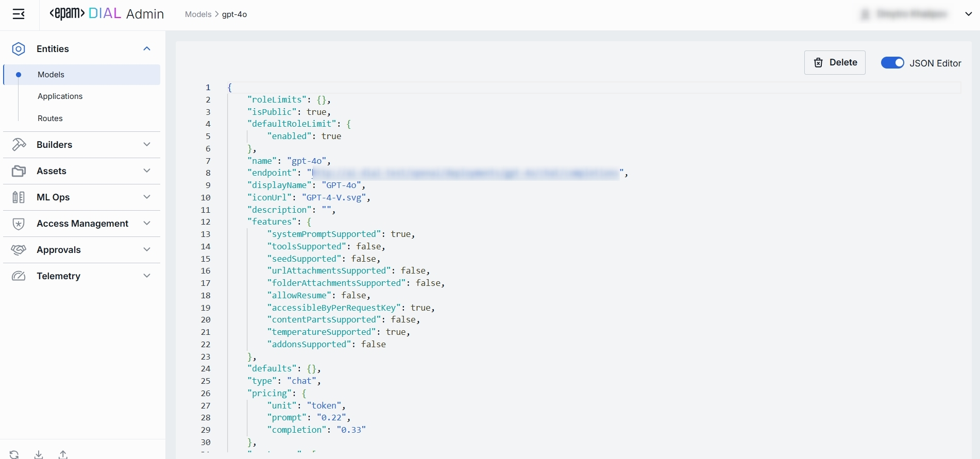Expand the Telemetry section chevron
Image resolution: width=980 pixels, height=459 pixels.
coord(147,276)
